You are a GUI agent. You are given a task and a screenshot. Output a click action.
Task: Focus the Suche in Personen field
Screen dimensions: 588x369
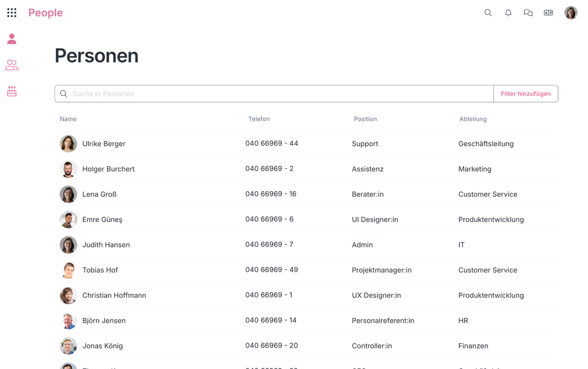[x=276, y=94]
